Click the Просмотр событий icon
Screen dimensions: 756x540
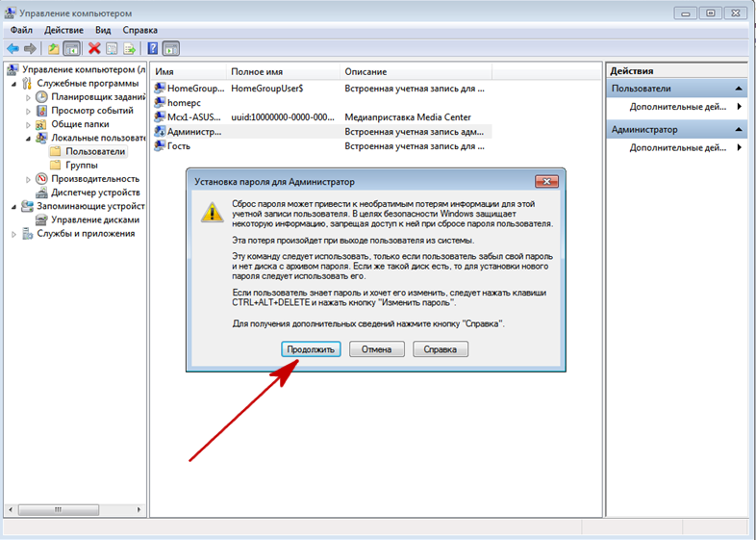pos(42,111)
